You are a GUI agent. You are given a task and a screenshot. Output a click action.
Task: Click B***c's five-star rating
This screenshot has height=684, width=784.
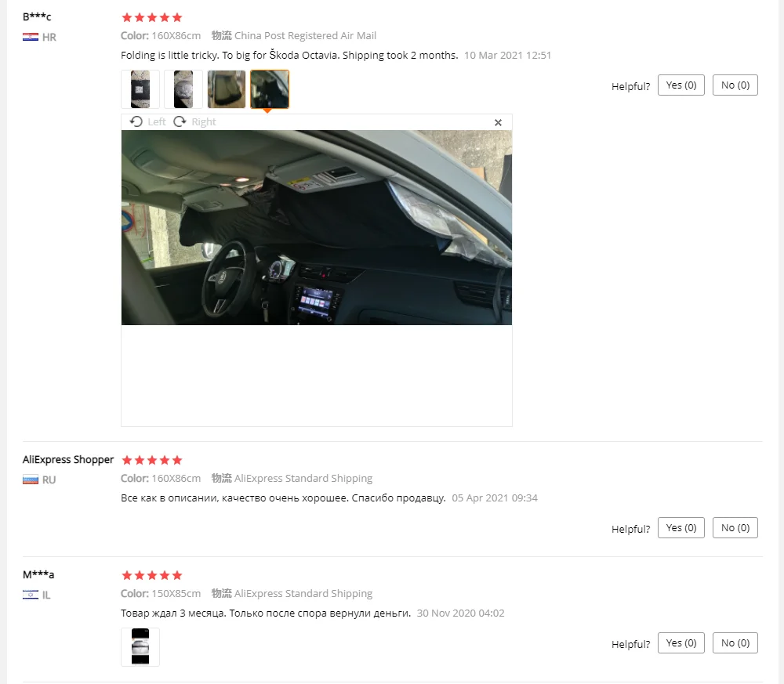[152, 17]
